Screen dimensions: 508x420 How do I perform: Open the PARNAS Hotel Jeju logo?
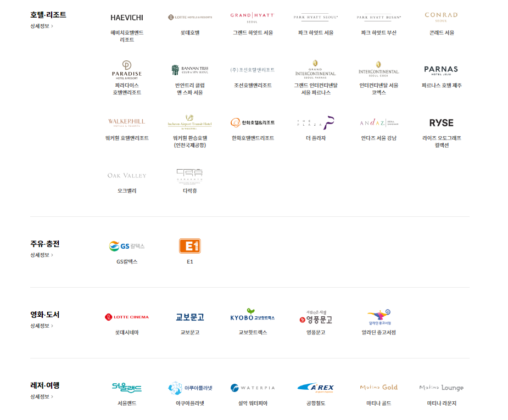[x=441, y=70]
